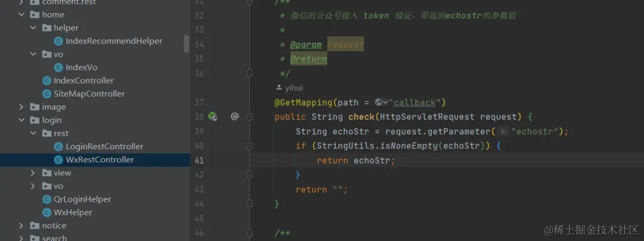Collapse the home folder chevron
This screenshot has height=241, width=644.
(x=21, y=15)
